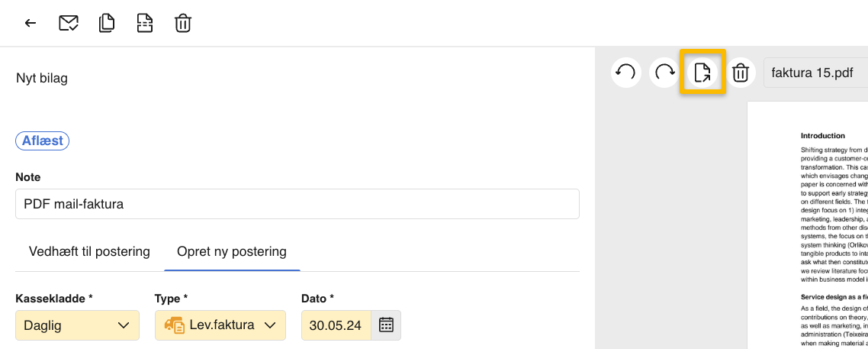Screen dimensions: 868x349
Task: Click the faktura 15.pdf file name field
Action: (815, 73)
